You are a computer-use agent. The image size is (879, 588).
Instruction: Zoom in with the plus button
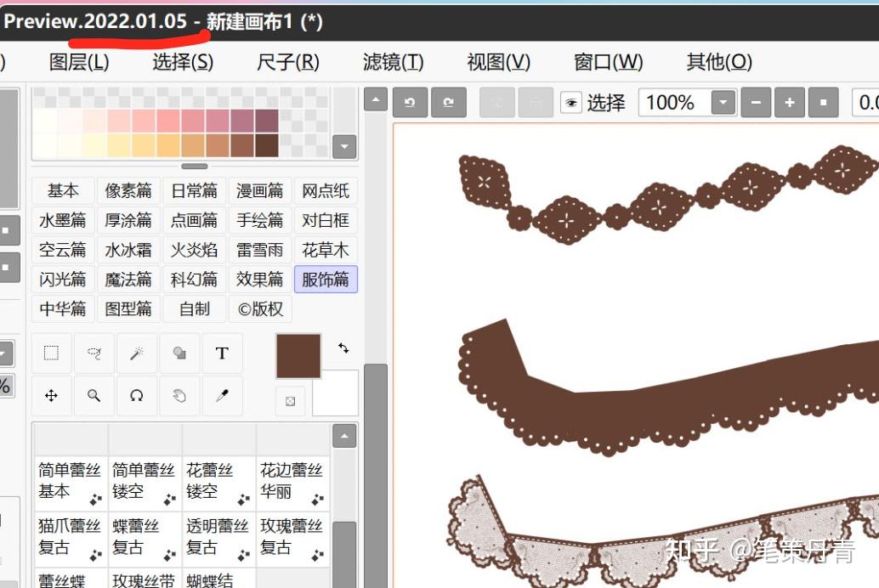click(789, 103)
